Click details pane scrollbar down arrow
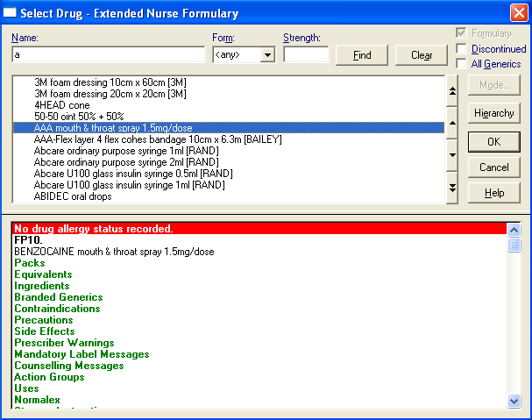The image size is (532, 420). [514, 400]
